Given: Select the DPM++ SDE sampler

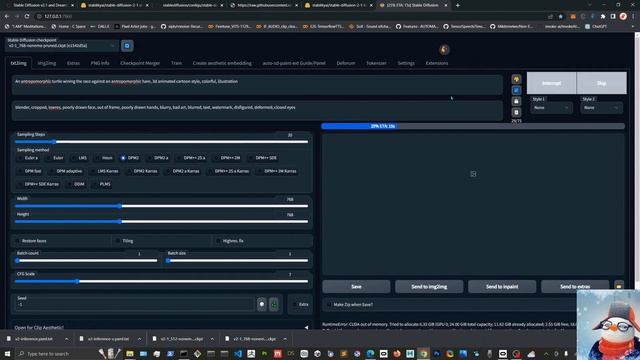Looking at the screenshot, I should [262, 158].
